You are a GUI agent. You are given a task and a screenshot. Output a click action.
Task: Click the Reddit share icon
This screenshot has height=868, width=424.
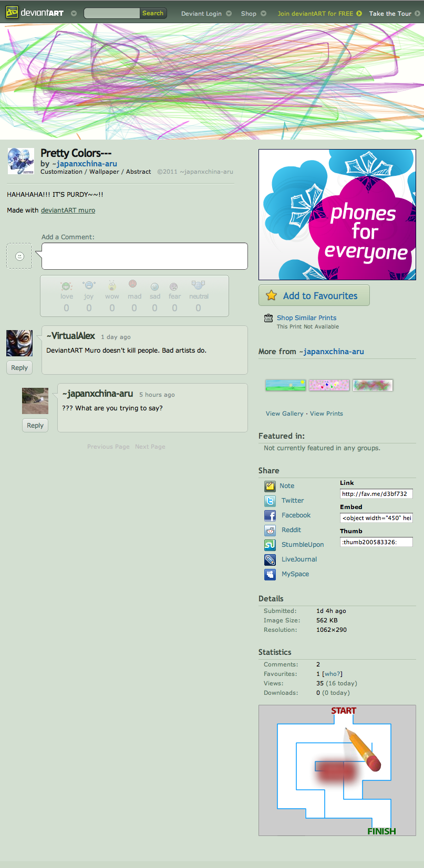(x=270, y=530)
